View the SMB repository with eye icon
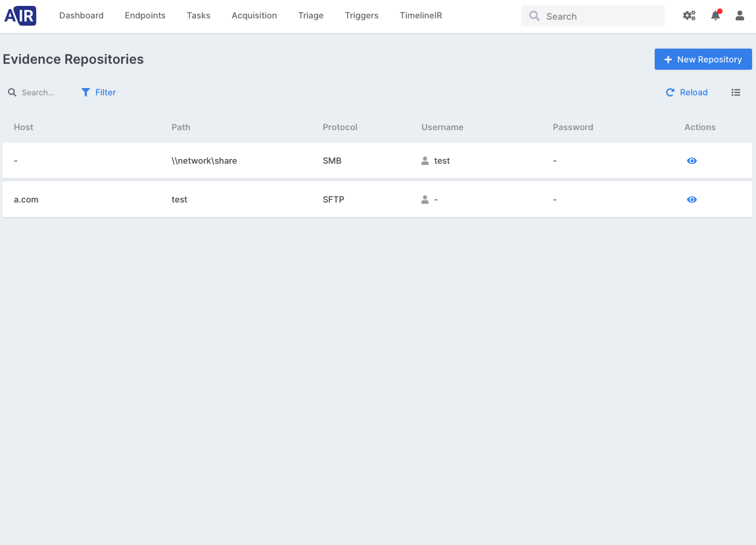 [x=692, y=161]
